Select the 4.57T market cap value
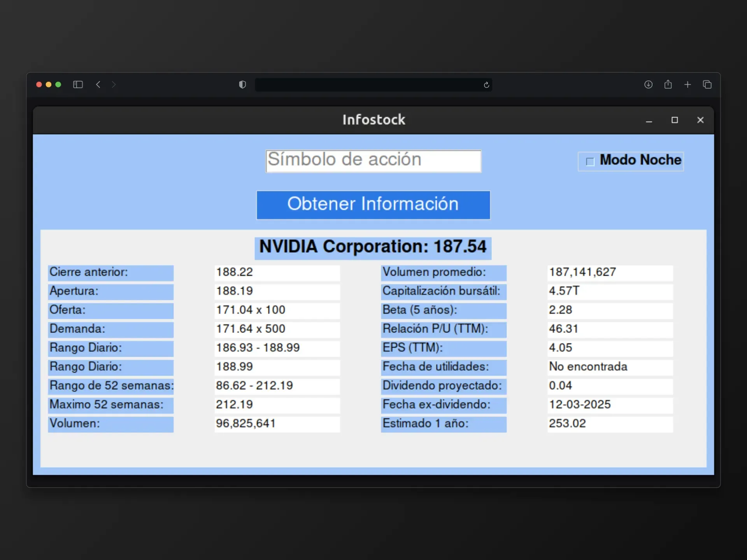The height and width of the screenshot is (560, 747). 610,292
